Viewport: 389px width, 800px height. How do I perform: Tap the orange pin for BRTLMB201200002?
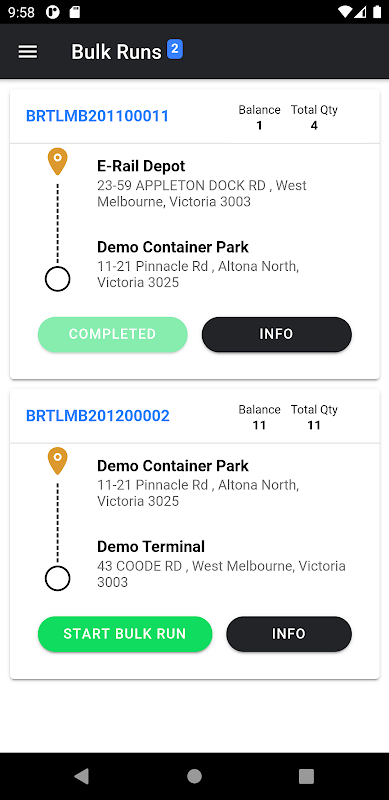click(58, 462)
